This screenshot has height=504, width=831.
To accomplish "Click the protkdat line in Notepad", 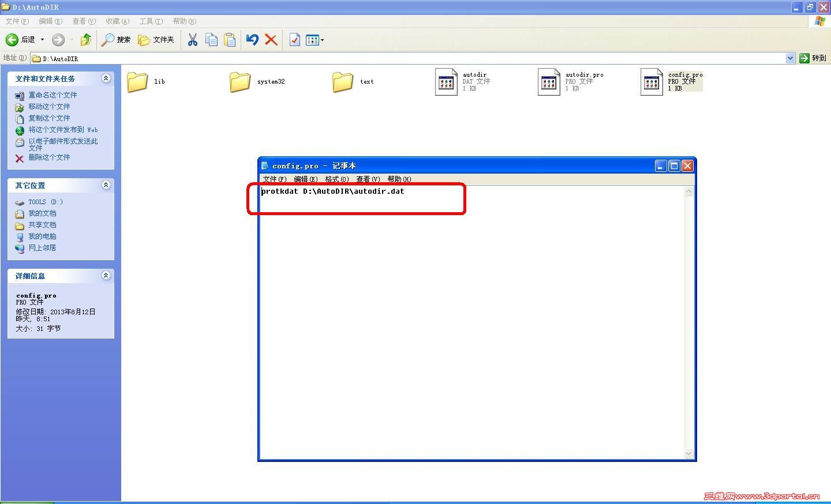I will (333, 191).
